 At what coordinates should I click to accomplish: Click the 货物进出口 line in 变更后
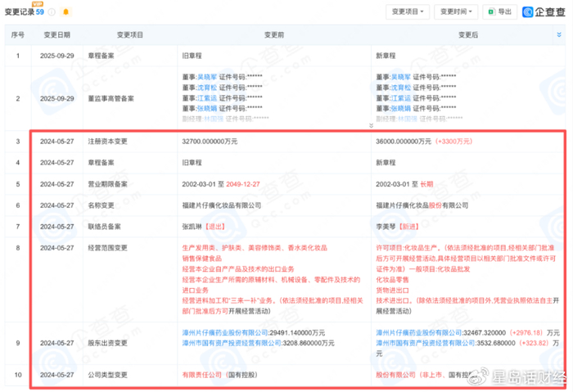392,290
